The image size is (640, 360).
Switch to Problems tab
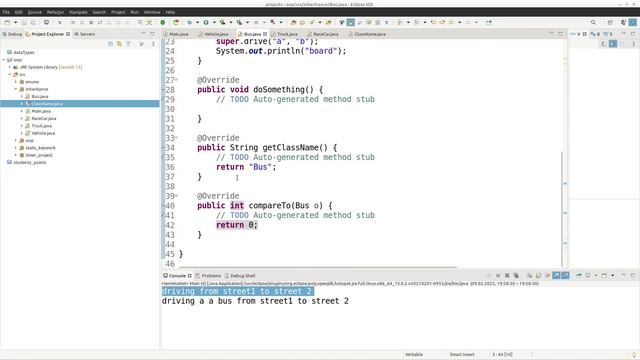[208, 276]
